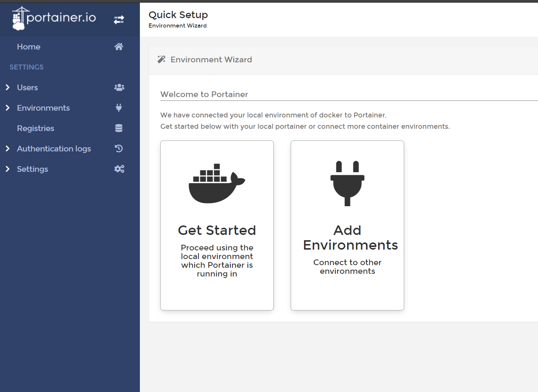The image size is (538, 392).
Task: Click the Get Started heading
Action: pyautogui.click(x=217, y=230)
